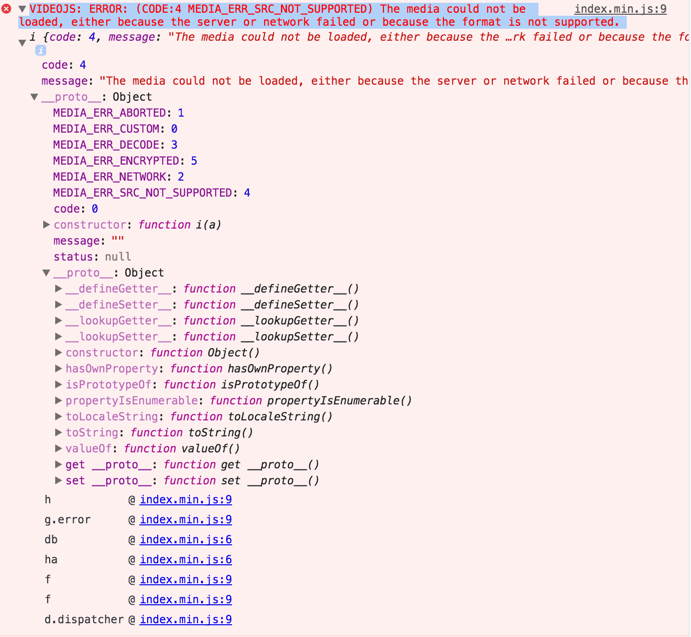Click MEDIA_ERR_DECODE: 3 property
The image size is (691, 637).
click(115, 145)
